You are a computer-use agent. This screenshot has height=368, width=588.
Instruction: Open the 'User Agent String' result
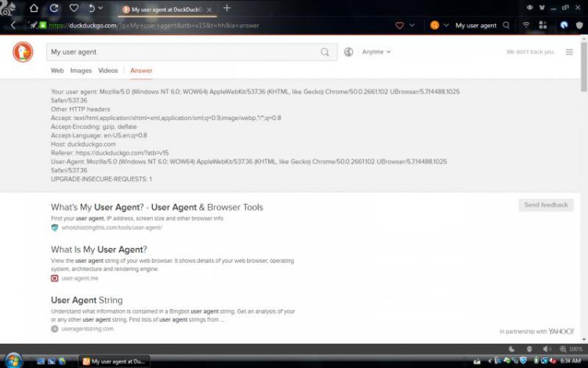click(87, 300)
